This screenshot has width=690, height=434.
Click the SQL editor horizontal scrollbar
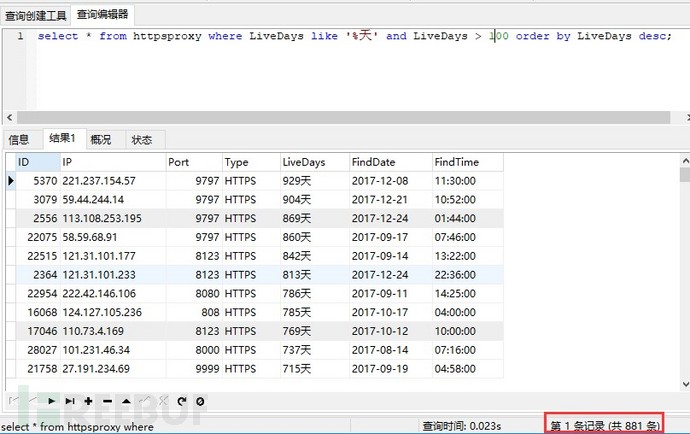343,118
